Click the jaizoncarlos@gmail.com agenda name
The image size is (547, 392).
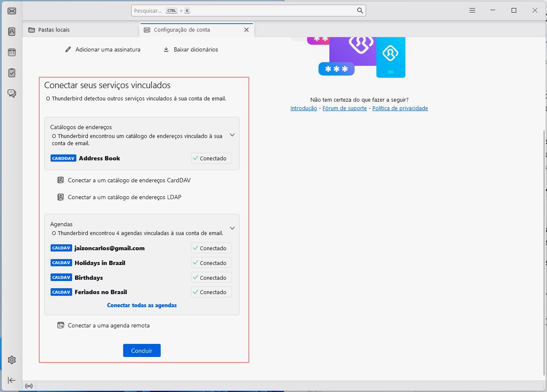110,248
